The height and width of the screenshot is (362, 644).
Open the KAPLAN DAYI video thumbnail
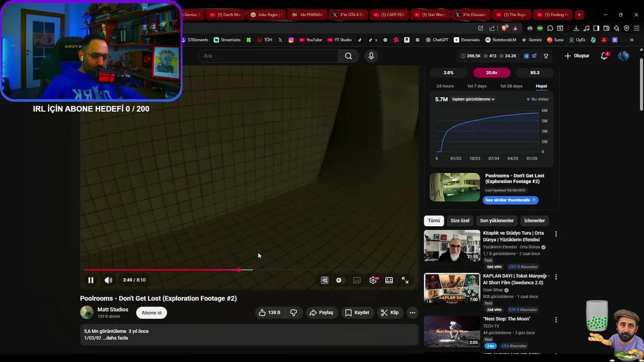[x=452, y=289]
